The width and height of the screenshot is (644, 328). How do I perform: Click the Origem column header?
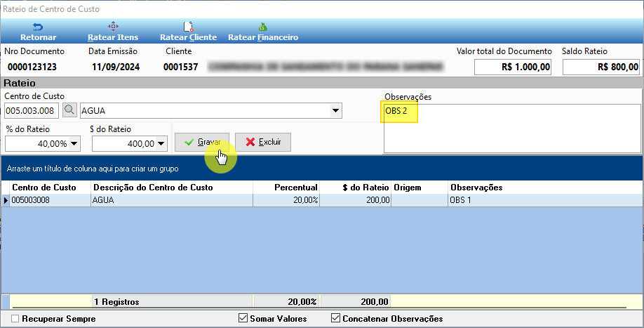pos(420,188)
